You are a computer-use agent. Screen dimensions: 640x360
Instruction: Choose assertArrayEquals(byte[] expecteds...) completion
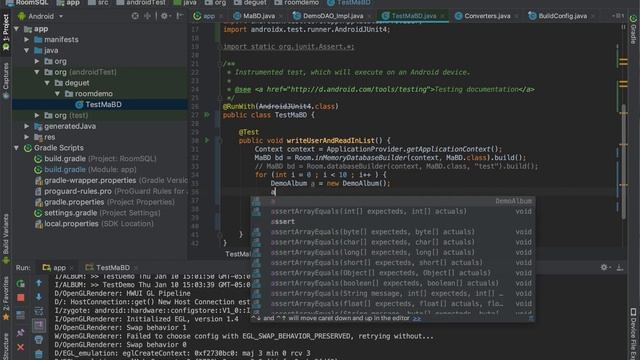393,232
